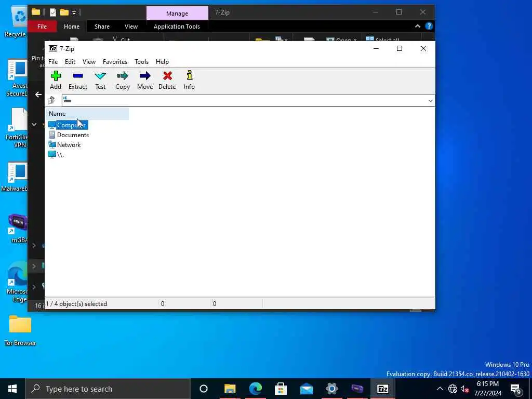532x399 pixels.
Task: Click the Network item icon
Action: click(52, 144)
